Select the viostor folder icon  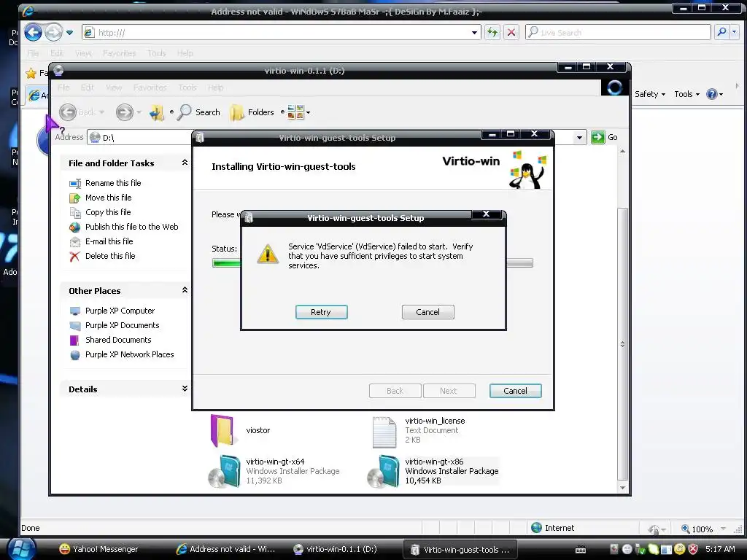[x=222, y=430]
